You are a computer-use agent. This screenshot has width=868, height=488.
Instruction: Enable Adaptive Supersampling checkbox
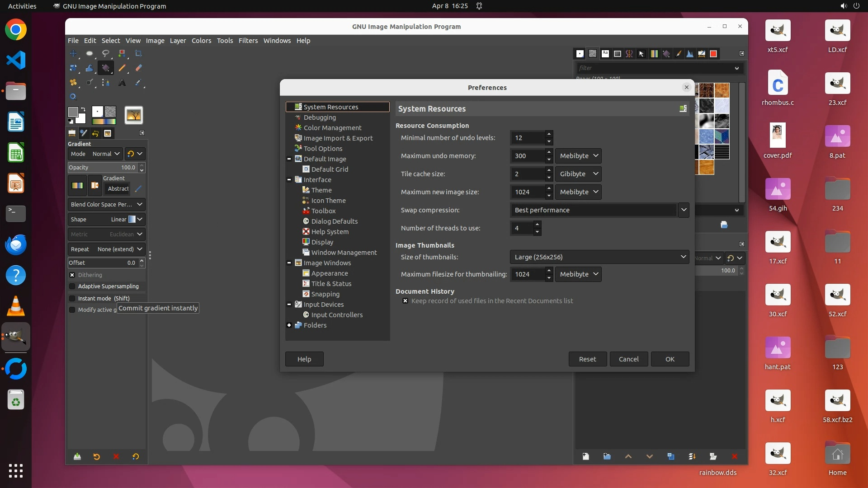point(72,286)
